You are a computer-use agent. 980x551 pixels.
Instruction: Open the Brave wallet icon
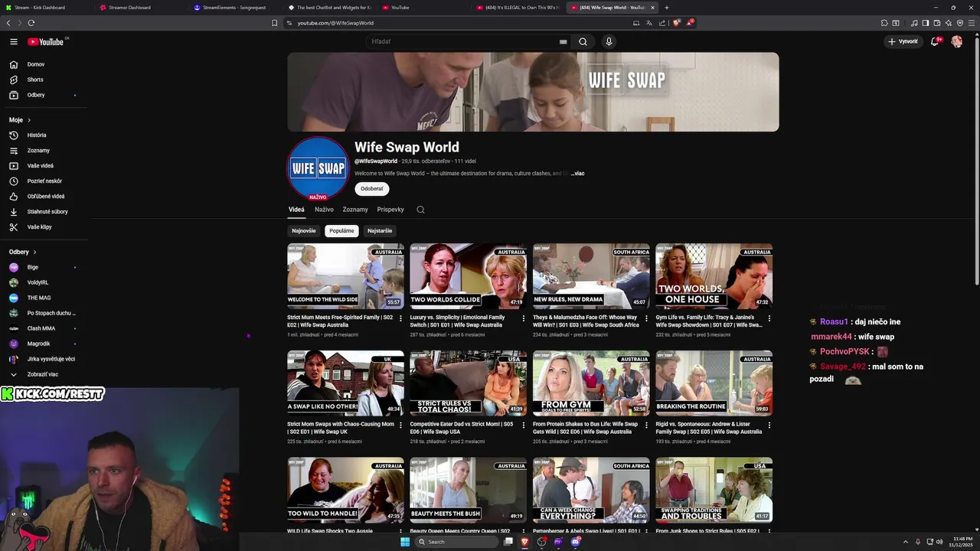click(936, 23)
